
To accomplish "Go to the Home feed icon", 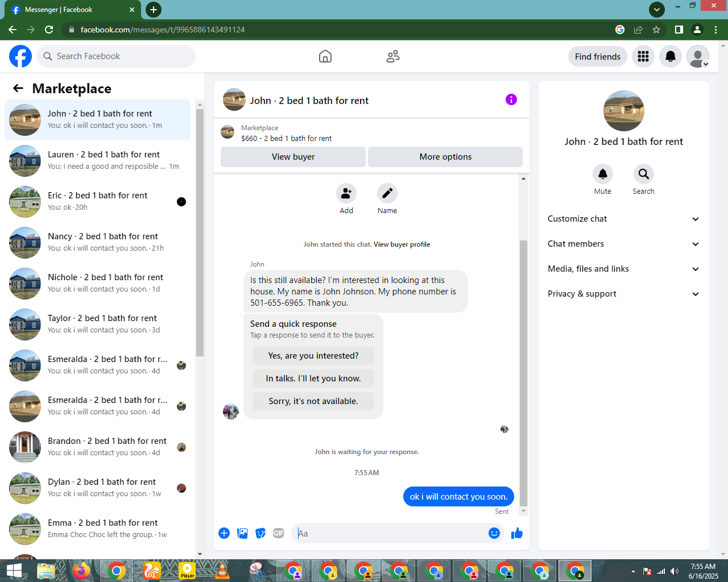I will 325,56.
